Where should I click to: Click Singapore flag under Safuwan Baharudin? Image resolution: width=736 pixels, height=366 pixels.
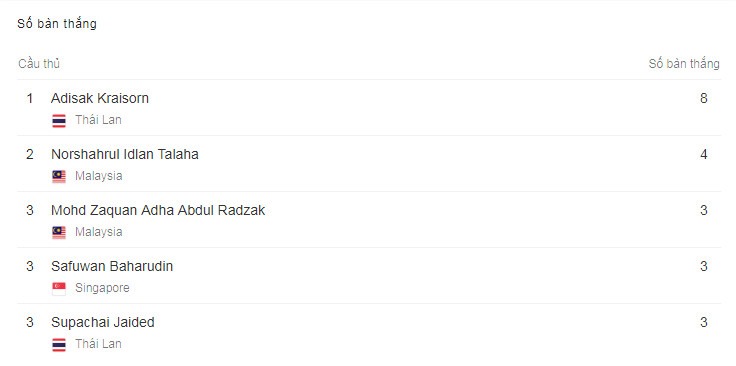59,288
